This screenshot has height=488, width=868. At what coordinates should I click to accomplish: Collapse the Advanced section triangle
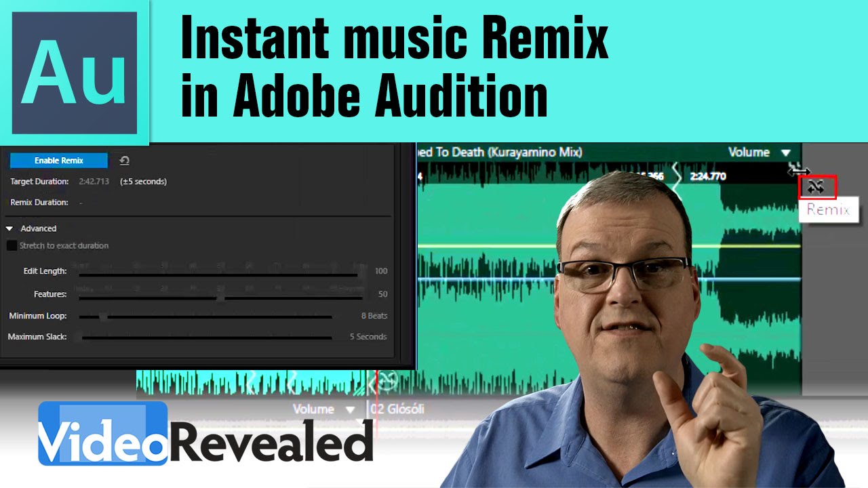point(9,228)
